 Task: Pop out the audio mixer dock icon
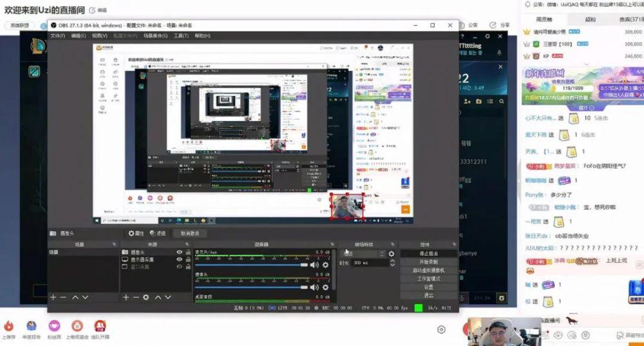[332, 244]
